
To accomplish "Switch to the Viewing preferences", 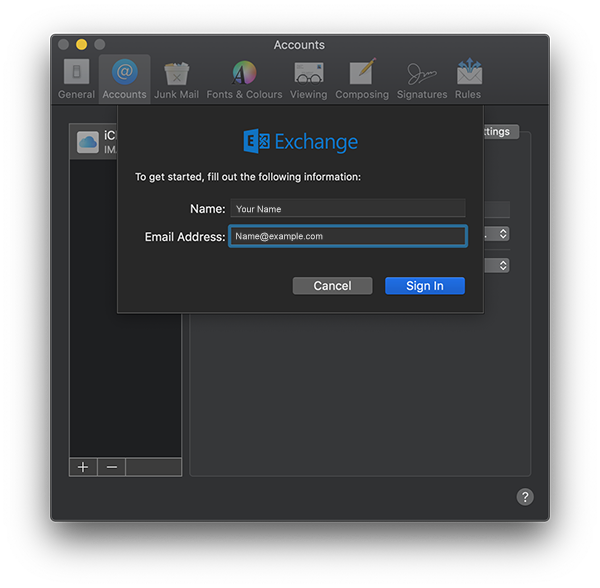I will 308,79.
